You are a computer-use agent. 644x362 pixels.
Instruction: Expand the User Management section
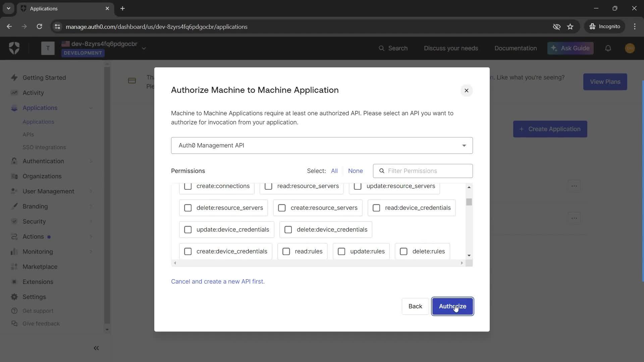point(91,191)
